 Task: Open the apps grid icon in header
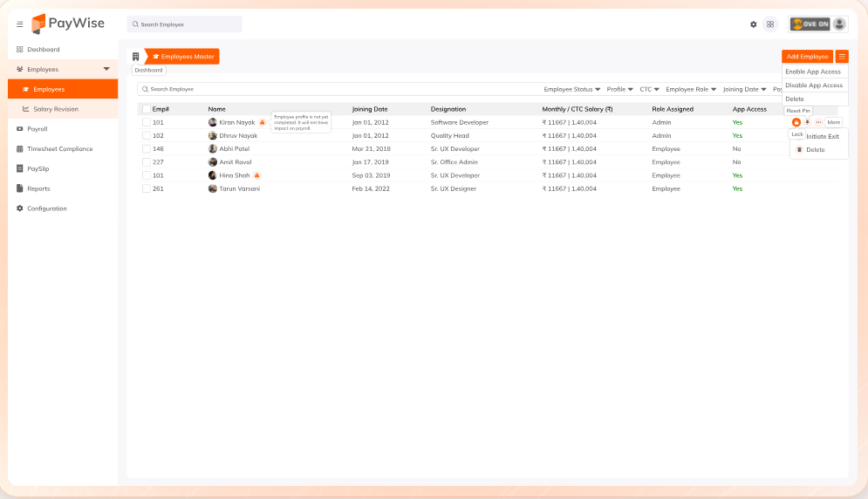click(770, 24)
